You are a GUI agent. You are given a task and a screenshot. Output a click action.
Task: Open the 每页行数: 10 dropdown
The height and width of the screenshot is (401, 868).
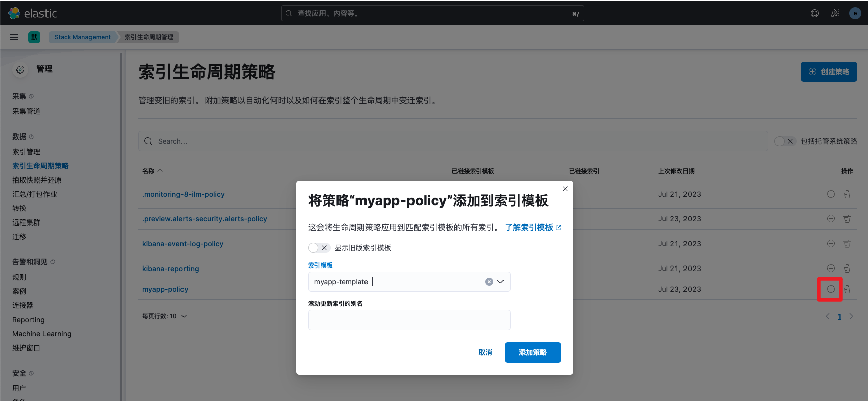(x=164, y=316)
